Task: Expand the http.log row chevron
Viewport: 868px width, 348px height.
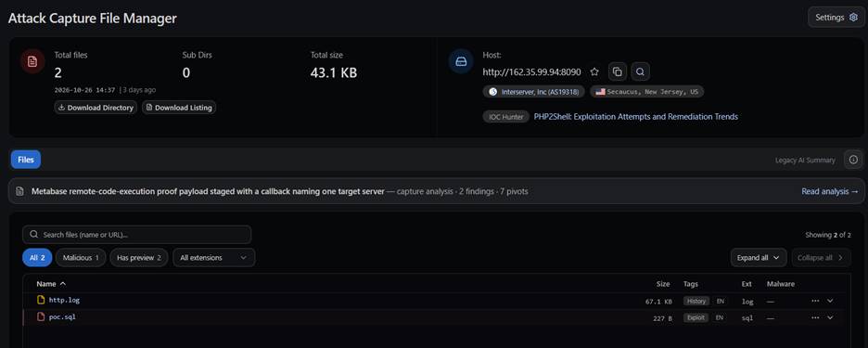Action: coord(830,301)
